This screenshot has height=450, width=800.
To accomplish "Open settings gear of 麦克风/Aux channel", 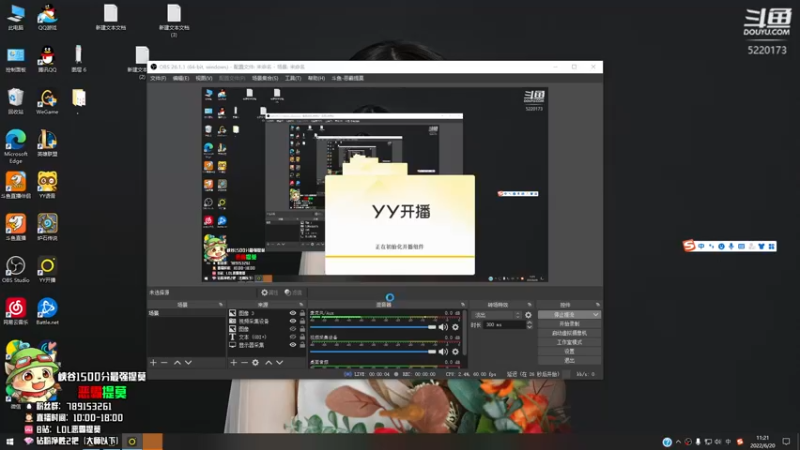I will pos(455,327).
